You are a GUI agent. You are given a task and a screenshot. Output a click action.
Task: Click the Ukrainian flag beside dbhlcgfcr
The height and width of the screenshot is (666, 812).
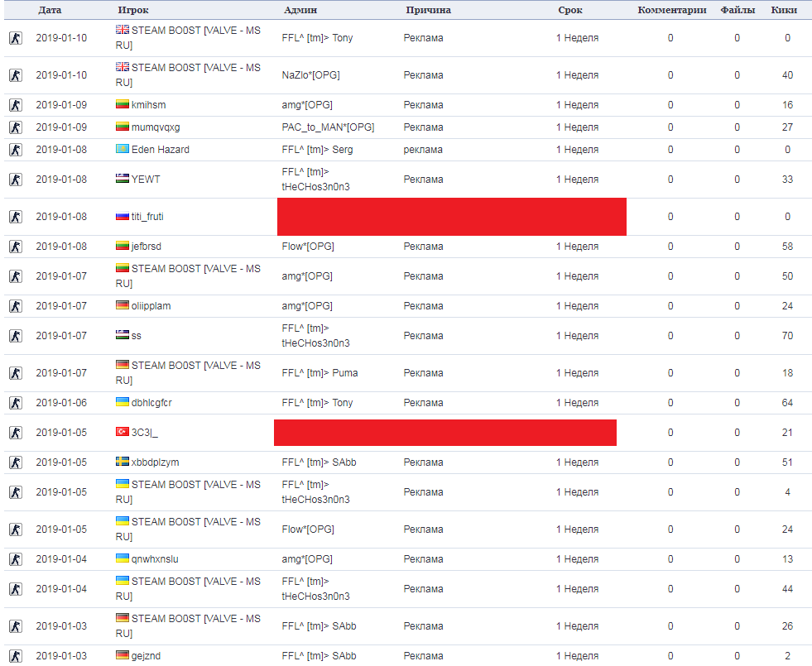point(123,402)
